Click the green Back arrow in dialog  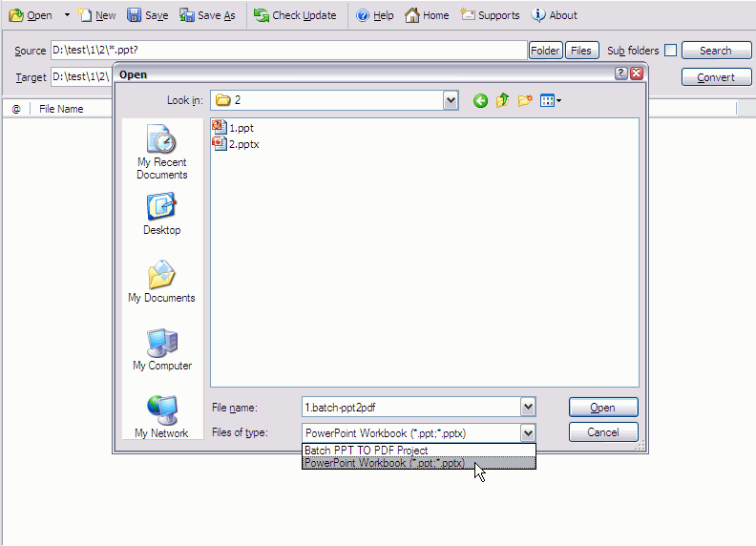point(480,100)
